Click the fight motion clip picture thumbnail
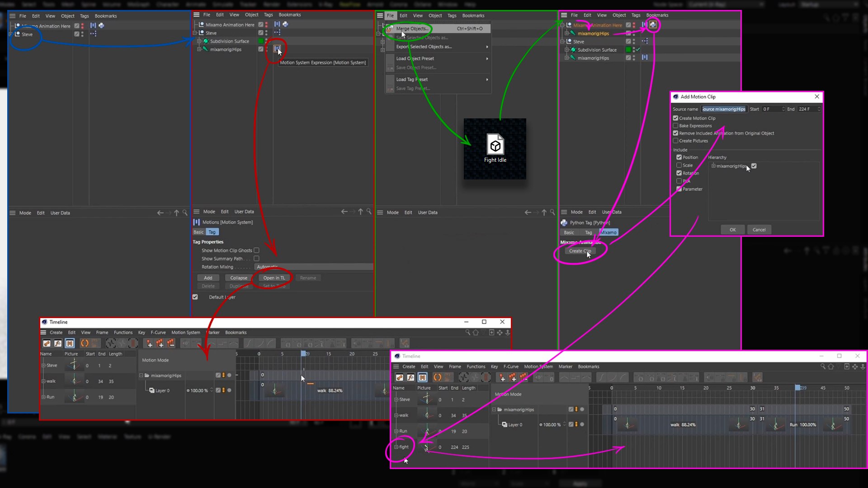 426,447
